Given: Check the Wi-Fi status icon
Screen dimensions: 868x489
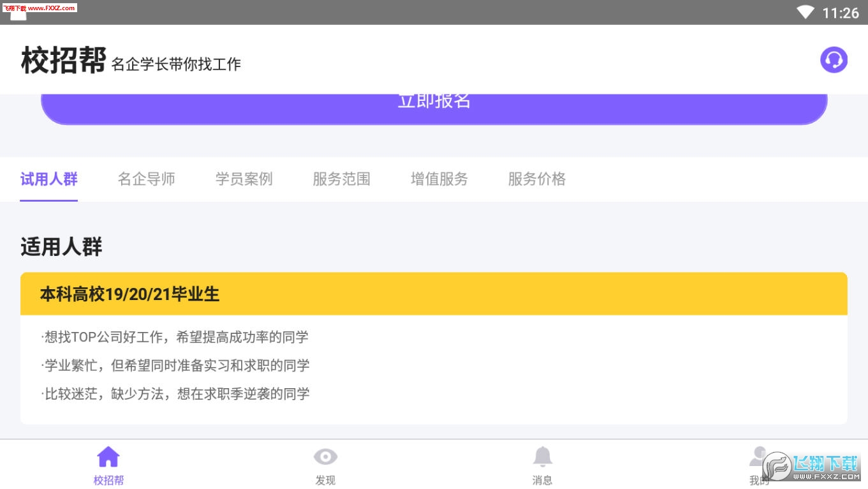Looking at the screenshot, I should (x=805, y=12).
